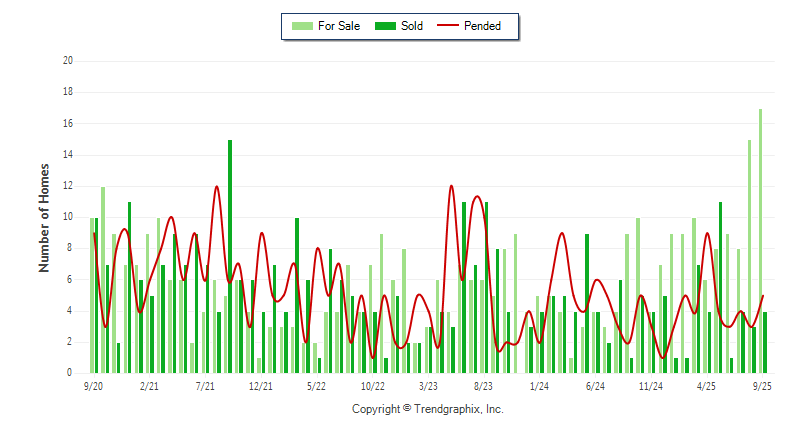The width and height of the screenshot is (800, 434).
Task: Select the Number of Homes axis title
Action: 45,217
